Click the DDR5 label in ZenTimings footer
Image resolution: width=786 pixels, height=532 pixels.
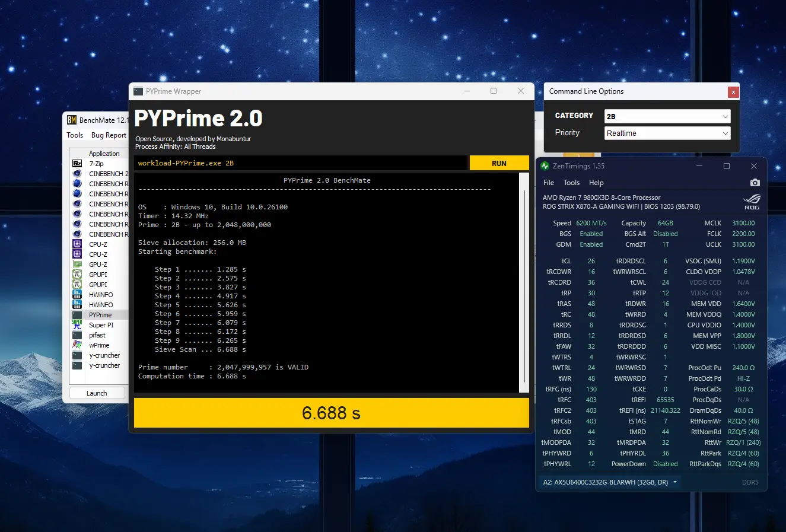point(750,482)
